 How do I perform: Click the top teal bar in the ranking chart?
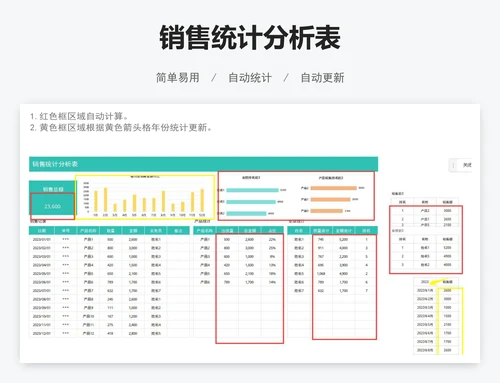click(252, 190)
